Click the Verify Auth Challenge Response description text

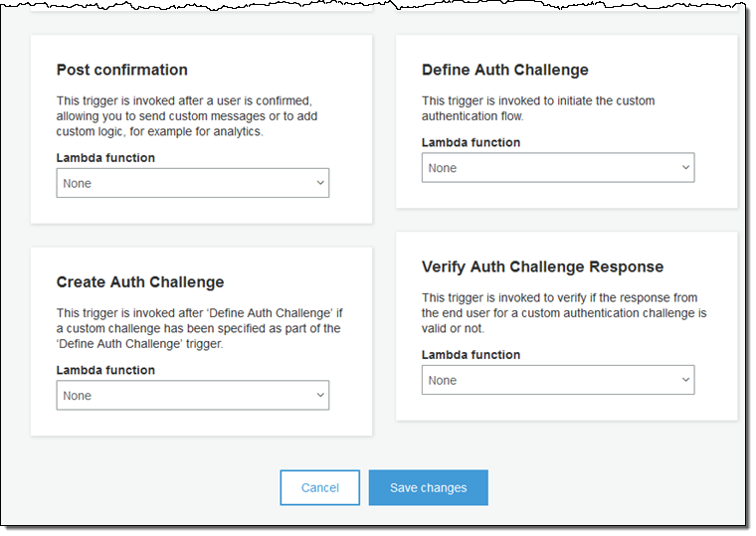click(x=563, y=312)
